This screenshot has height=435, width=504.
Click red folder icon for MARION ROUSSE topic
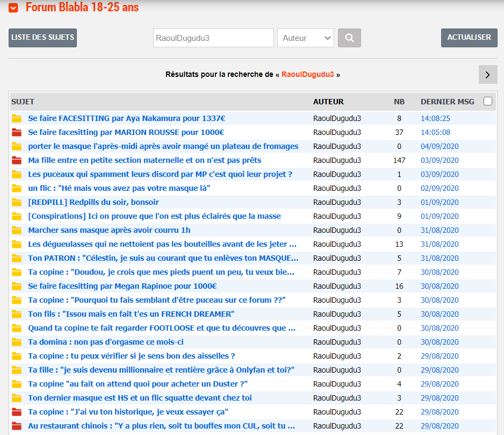click(17, 132)
